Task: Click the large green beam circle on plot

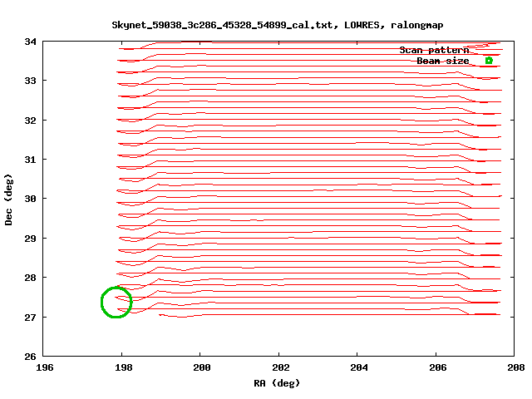Action: pos(116,302)
